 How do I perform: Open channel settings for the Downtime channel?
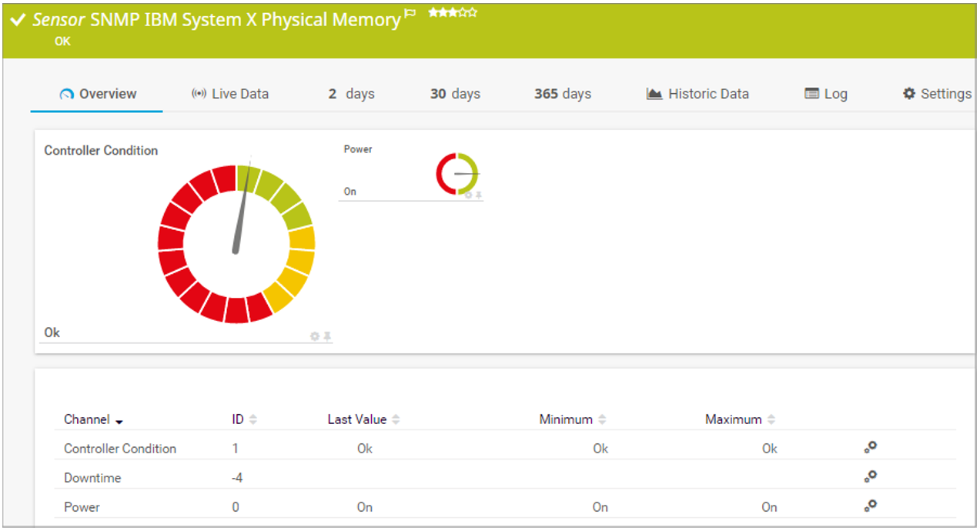point(869,476)
